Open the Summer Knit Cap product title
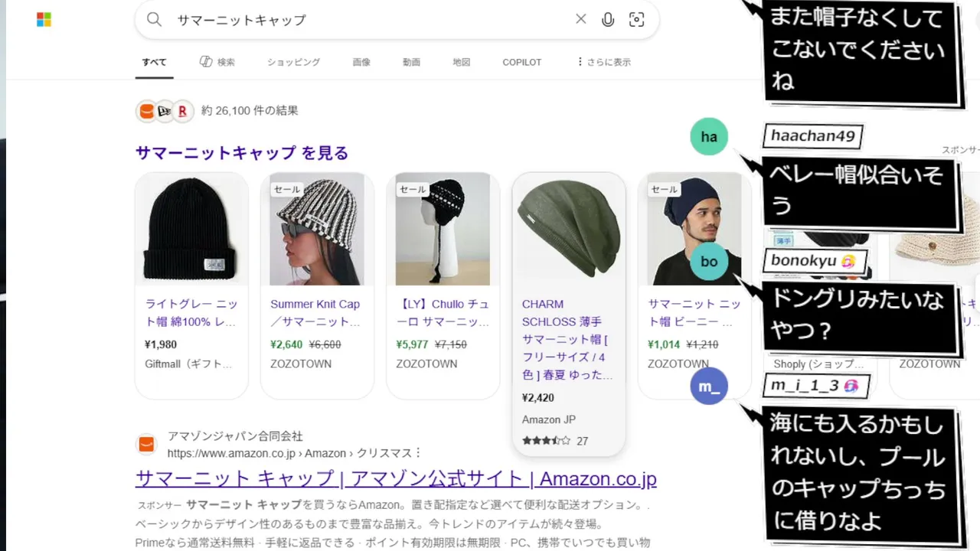980x551 pixels. [x=315, y=313]
